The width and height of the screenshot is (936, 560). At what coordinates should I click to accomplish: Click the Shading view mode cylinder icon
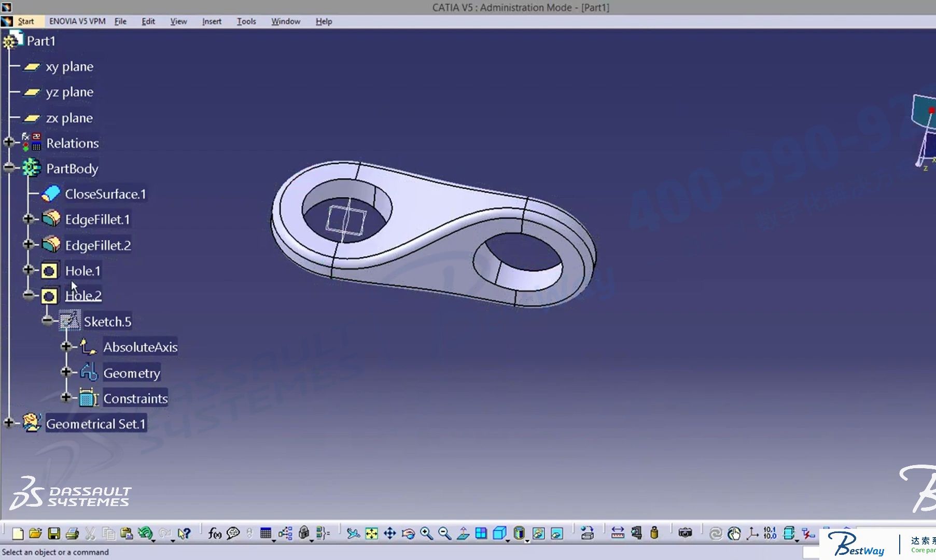click(x=519, y=533)
